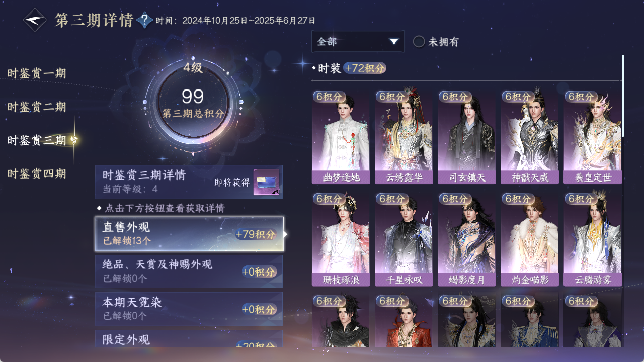Choose the 灼金喵影 outfit thumbnail
Screen dimensions: 644x362
tap(529, 239)
